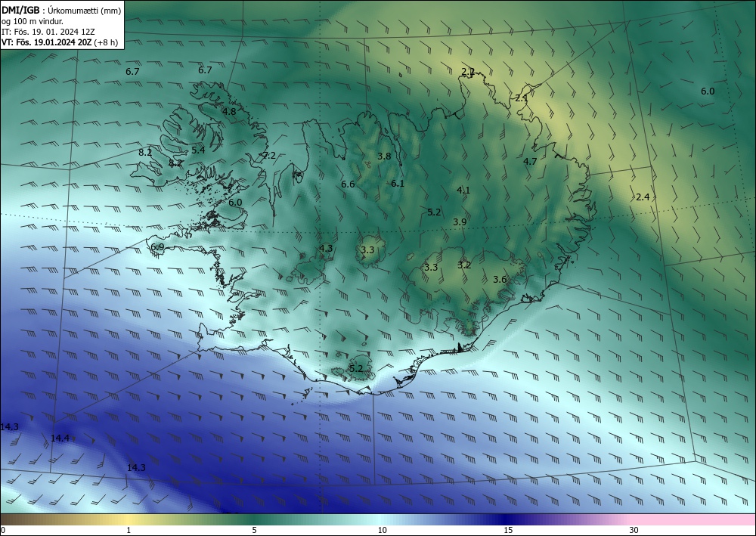This screenshot has height=536, width=756.
Task: Click the 4.1 value on the map
Action: coord(463,191)
